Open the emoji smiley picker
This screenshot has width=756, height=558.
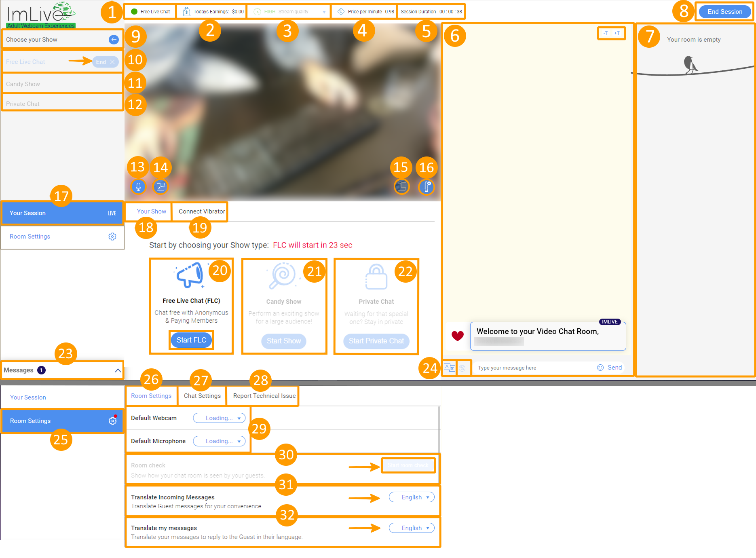coord(600,368)
